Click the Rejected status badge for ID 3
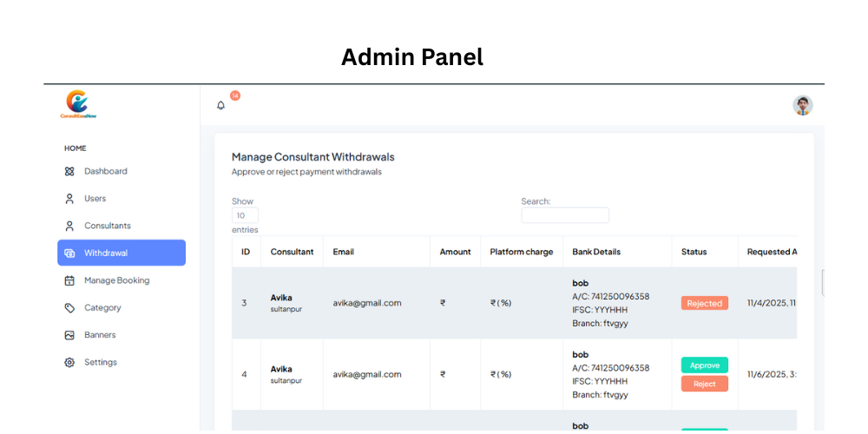The height and width of the screenshot is (434, 868). [704, 303]
